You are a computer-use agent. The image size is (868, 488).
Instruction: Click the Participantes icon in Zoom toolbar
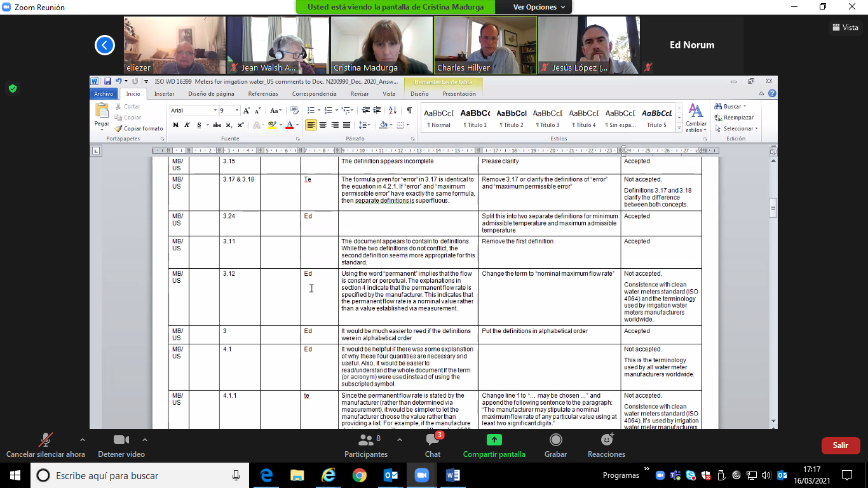[365, 440]
